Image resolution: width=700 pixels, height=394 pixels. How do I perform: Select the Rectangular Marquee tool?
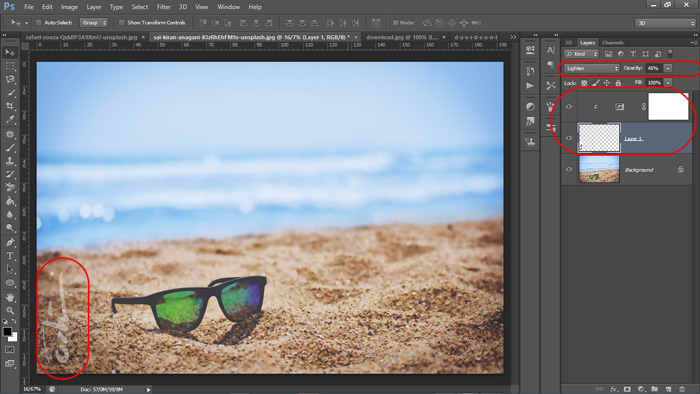point(10,66)
